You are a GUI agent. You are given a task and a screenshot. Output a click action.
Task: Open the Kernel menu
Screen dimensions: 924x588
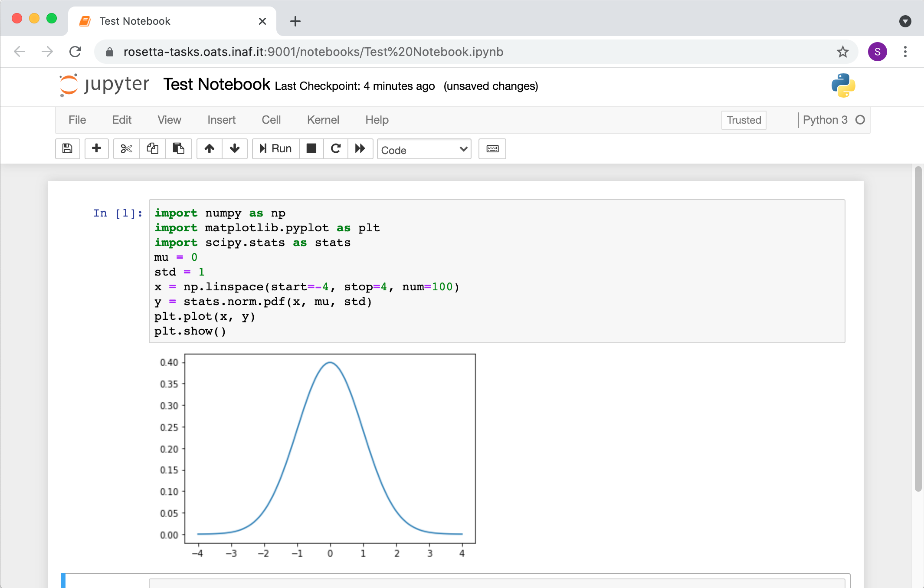pos(323,120)
